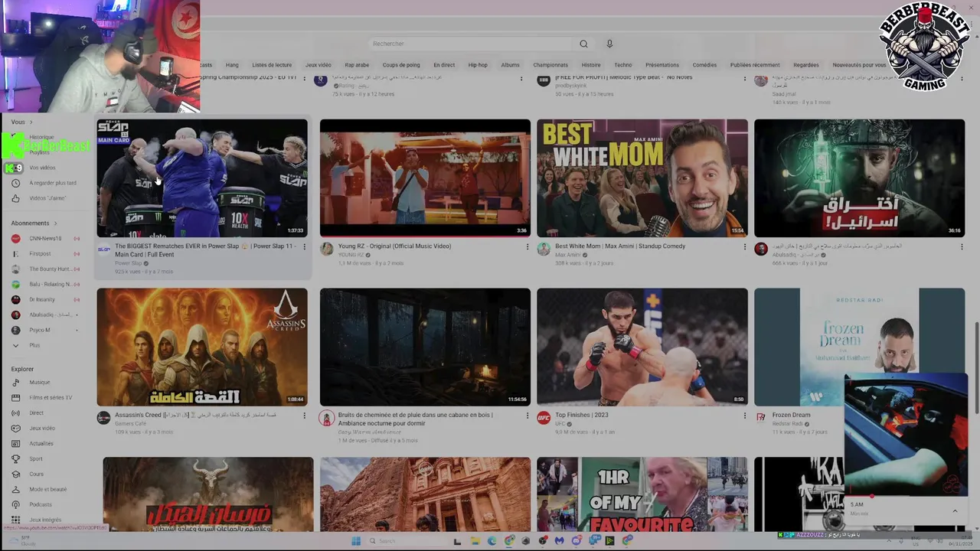Open Musique via its note icon
980x551 pixels.
pos(15,383)
